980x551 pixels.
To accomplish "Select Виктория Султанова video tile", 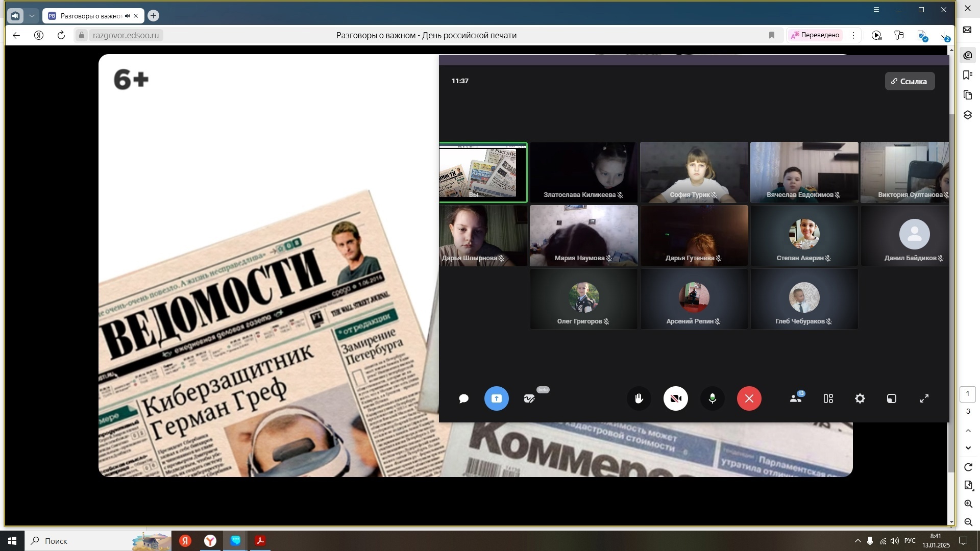I will click(904, 172).
